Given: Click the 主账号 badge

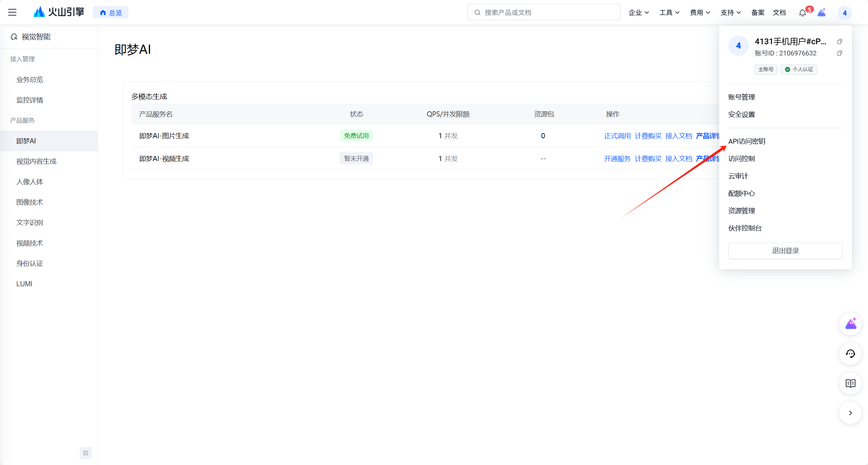Looking at the screenshot, I should click(x=766, y=69).
